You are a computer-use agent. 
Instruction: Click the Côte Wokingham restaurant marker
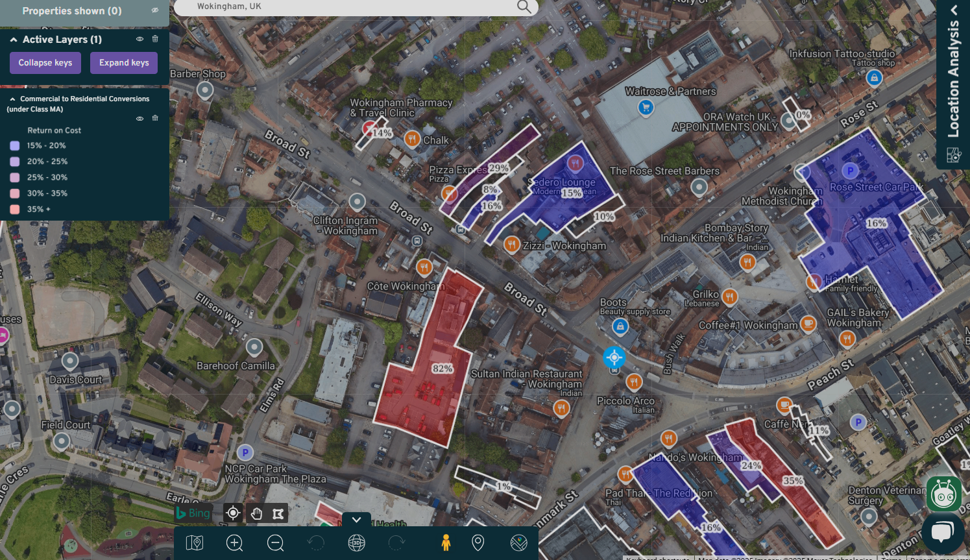pos(424,267)
